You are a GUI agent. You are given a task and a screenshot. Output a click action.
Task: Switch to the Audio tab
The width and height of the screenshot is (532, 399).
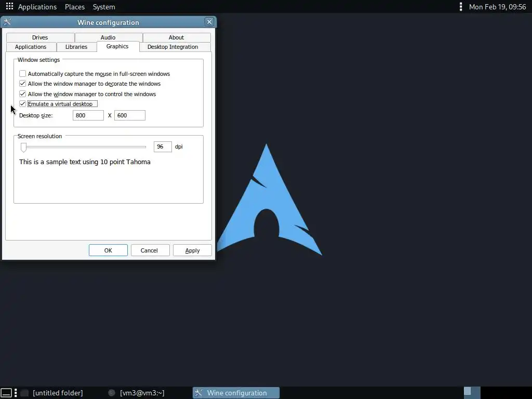pos(108,37)
